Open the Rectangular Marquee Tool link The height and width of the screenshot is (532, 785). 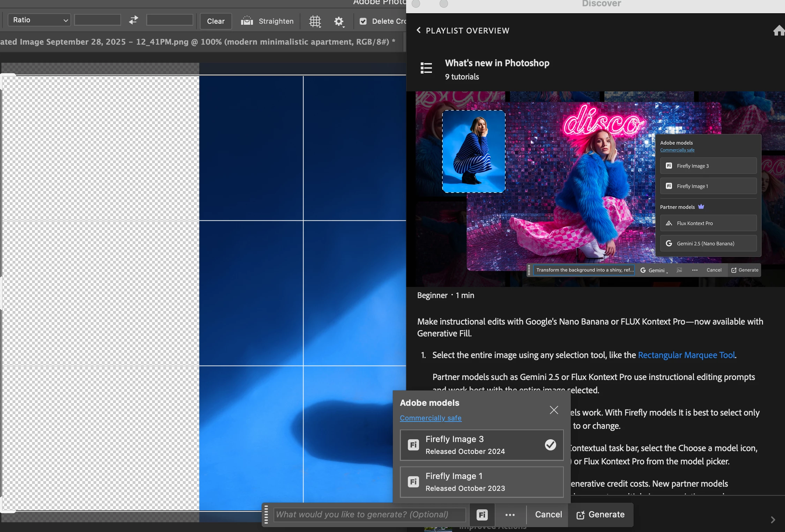[686, 355]
